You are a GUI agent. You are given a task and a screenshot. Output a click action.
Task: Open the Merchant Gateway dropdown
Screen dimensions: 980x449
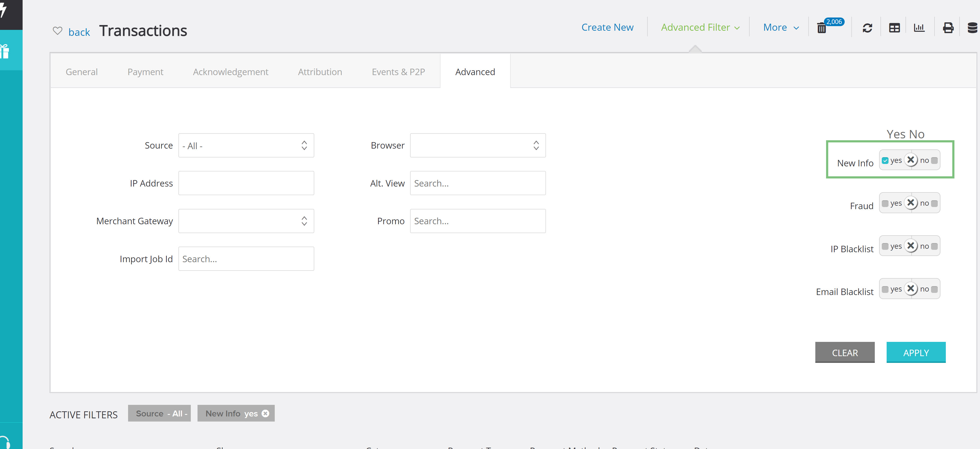(246, 221)
